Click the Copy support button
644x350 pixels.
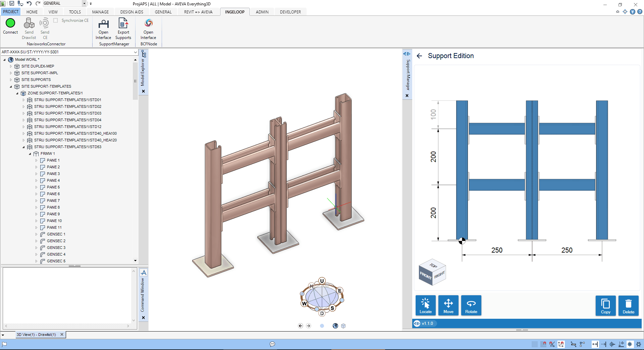(x=605, y=305)
